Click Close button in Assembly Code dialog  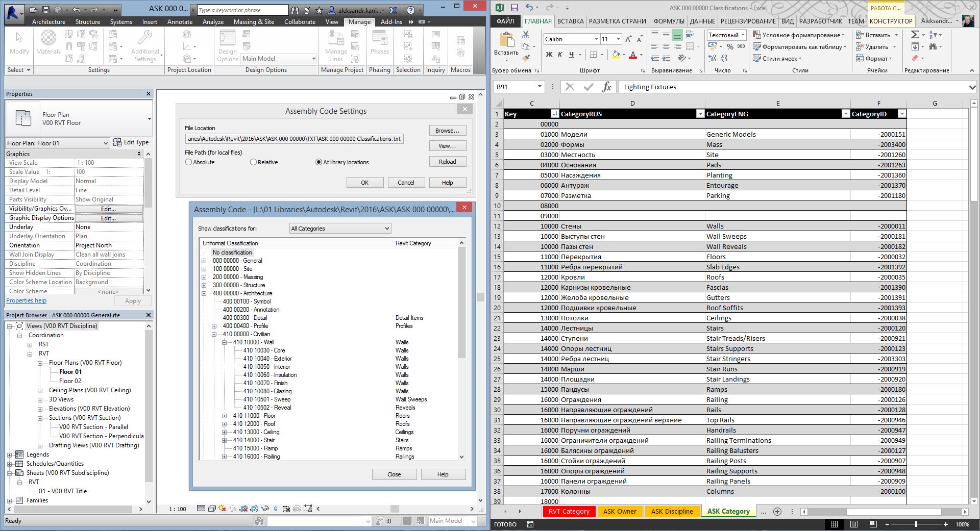394,474
